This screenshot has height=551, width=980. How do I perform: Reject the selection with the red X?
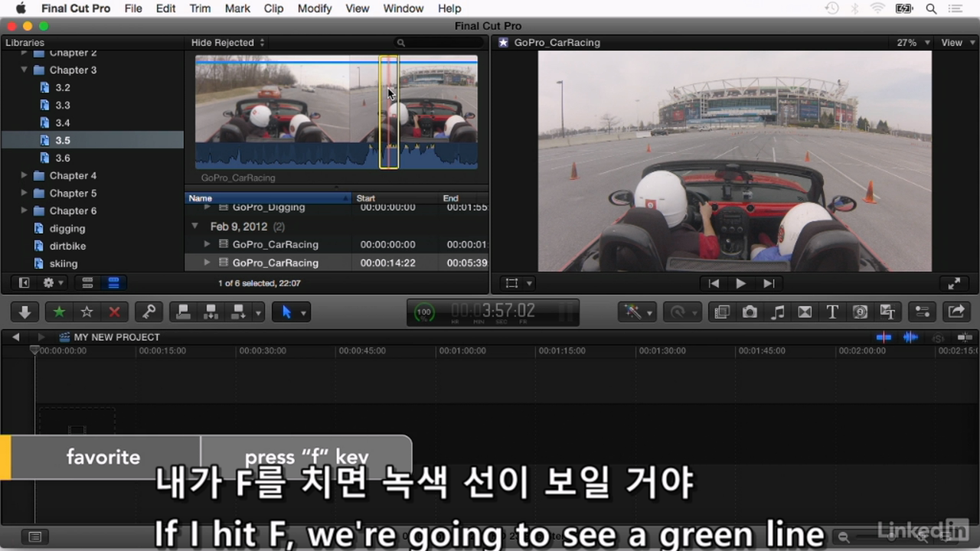114,312
